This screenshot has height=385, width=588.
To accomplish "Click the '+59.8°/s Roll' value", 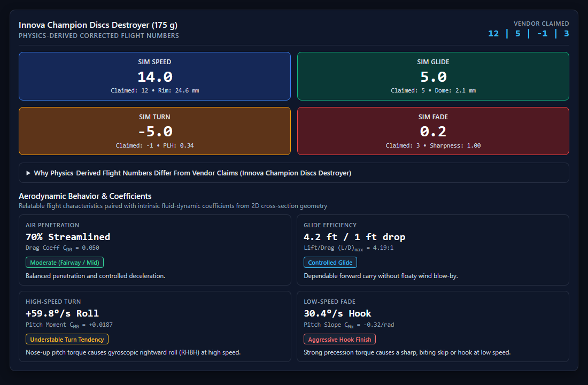I will tap(62, 313).
